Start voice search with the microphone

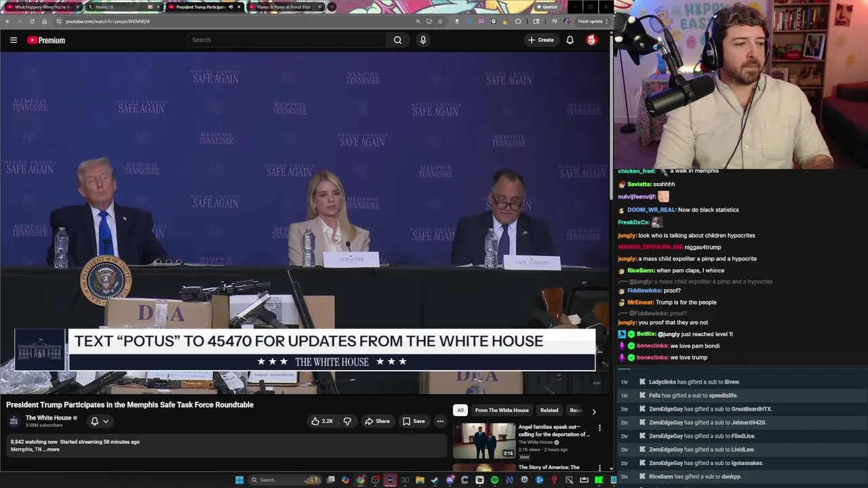(423, 40)
